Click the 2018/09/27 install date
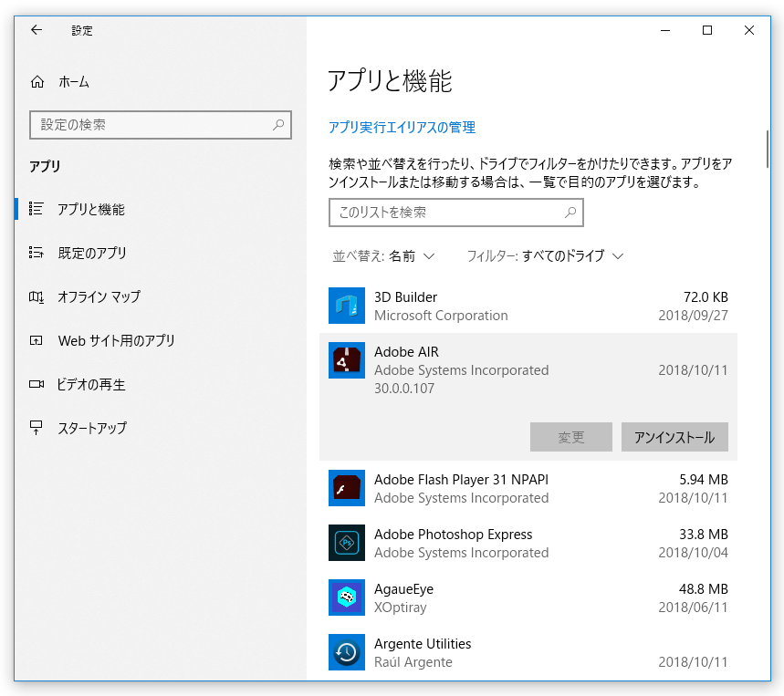The width and height of the screenshot is (784, 696). point(693,316)
